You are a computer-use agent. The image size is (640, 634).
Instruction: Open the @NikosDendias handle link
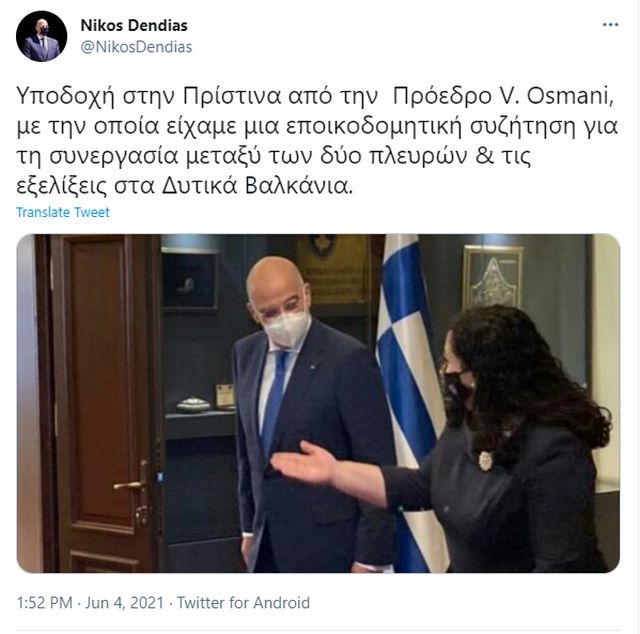pyautogui.click(x=136, y=47)
